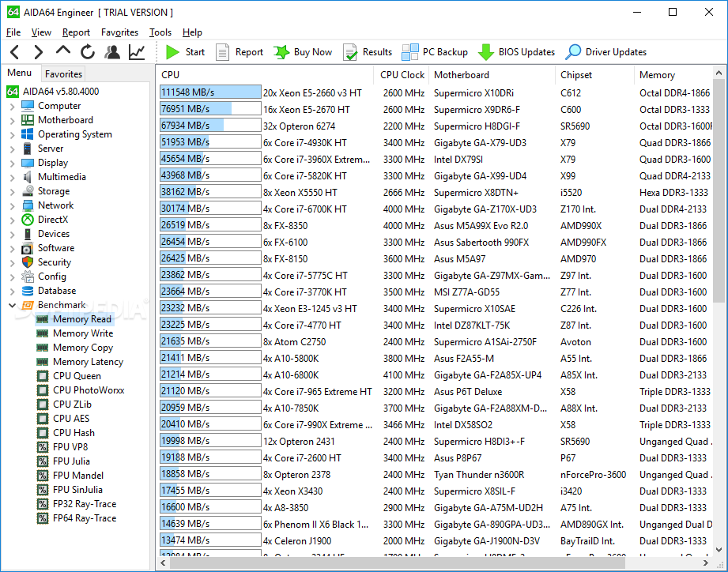This screenshot has width=728, height=572.
Task: Select the Database icon in tree
Action: [28, 291]
